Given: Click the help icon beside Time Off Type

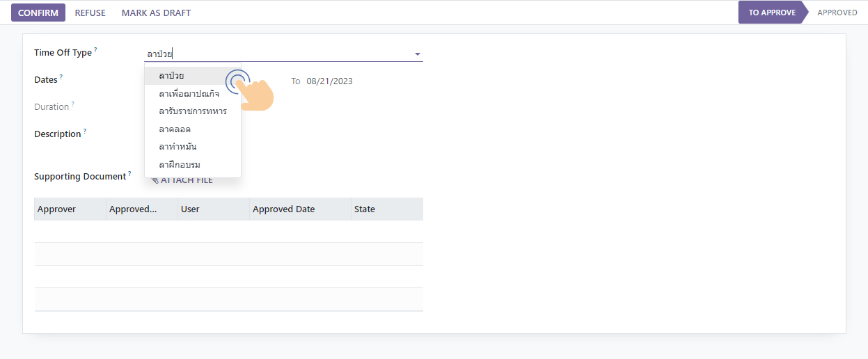Looking at the screenshot, I should (95, 50).
